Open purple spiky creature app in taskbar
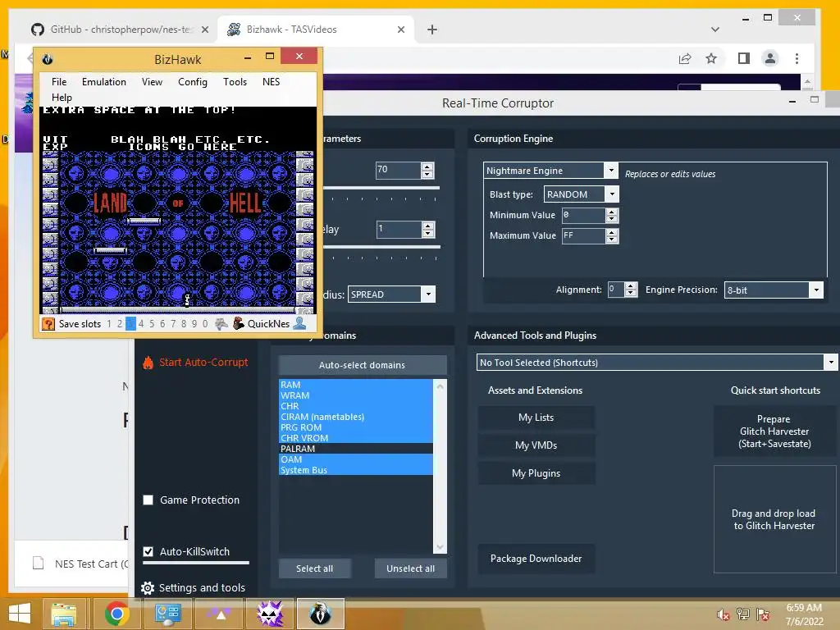840x630 pixels. click(x=270, y=614)
